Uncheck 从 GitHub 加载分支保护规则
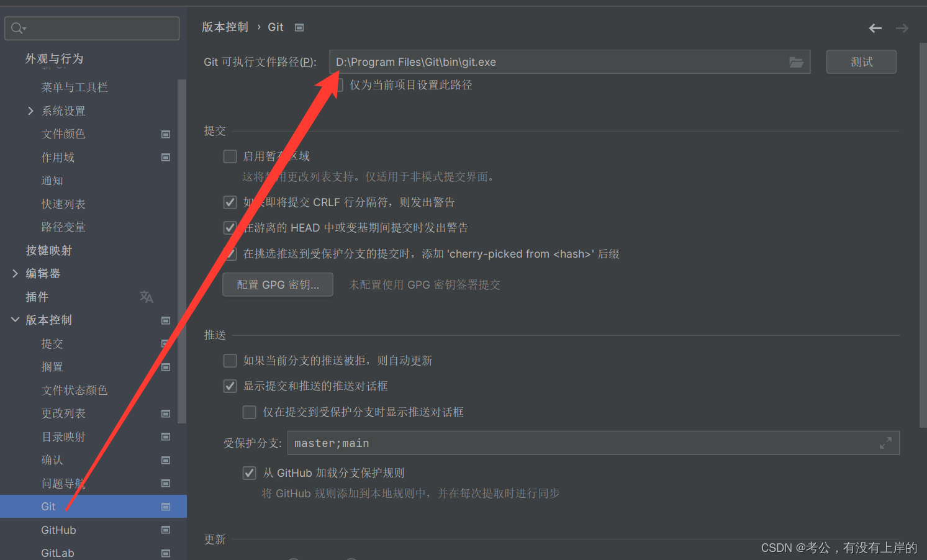 coord(250,472)
